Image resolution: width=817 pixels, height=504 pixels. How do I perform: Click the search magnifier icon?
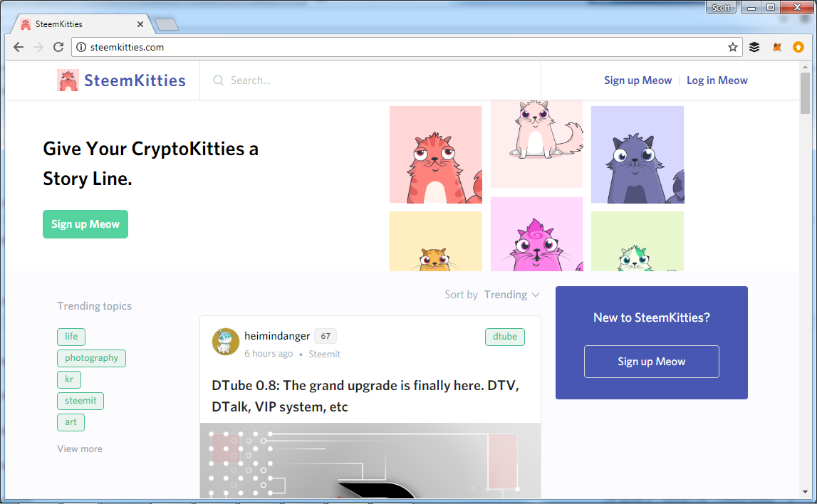click(219, 80)
